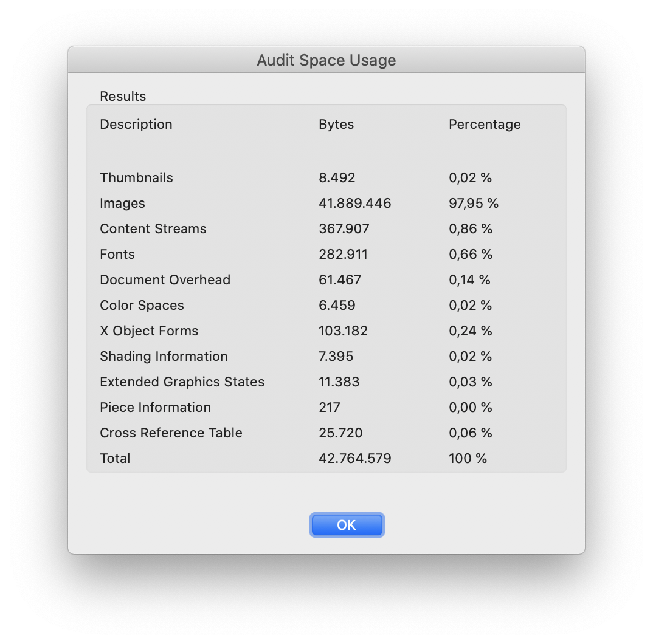Click the Images byte value 41.889.446
The height and width of the screenshot is (644, 653).
(354, 203)
